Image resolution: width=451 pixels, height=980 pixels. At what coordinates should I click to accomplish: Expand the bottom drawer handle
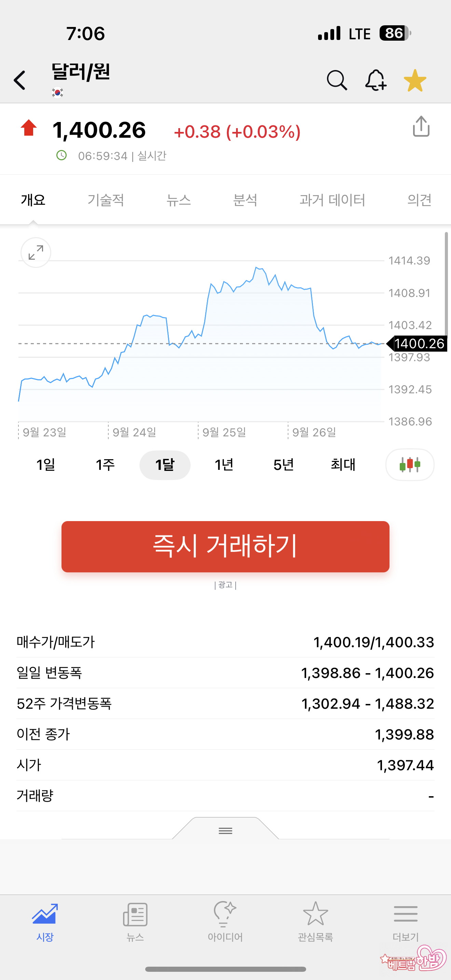pos(225,830)
